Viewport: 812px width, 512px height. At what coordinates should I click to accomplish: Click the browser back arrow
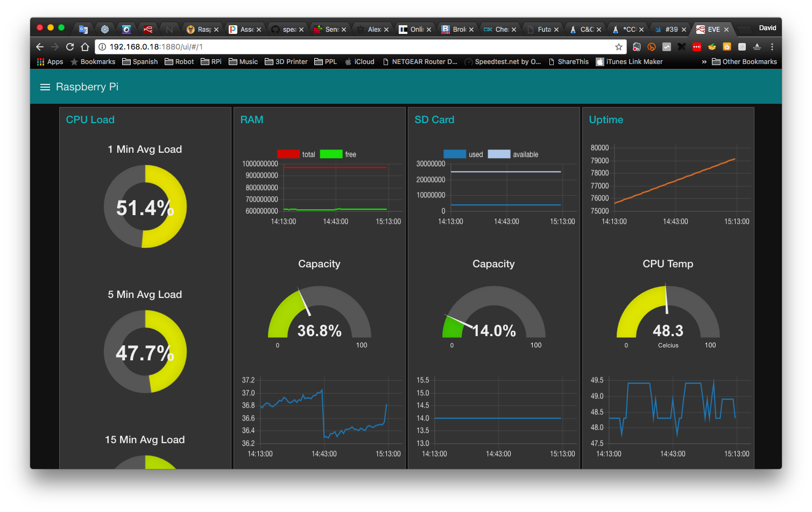40,47
